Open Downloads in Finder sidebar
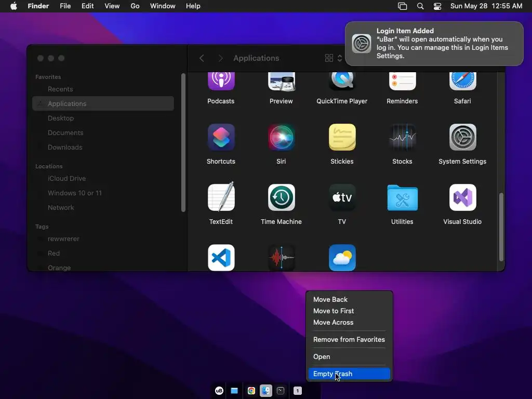532x399 pixels. coord(103,147)
